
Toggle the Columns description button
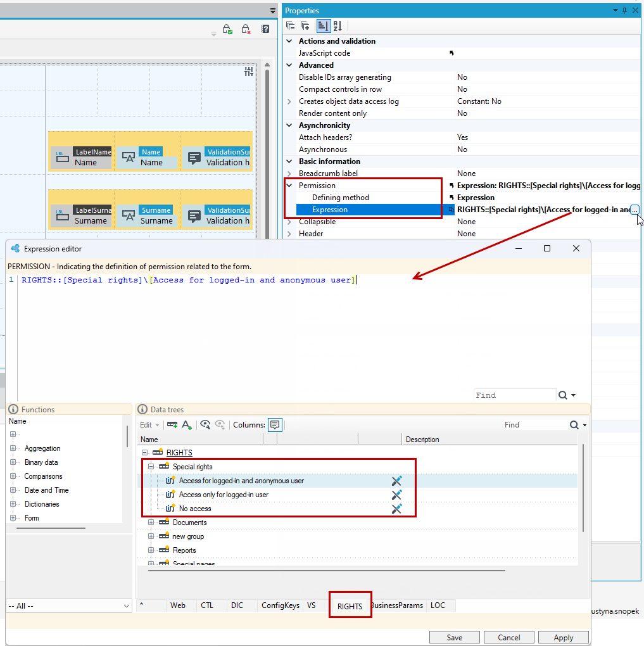(x=275, y=425)
